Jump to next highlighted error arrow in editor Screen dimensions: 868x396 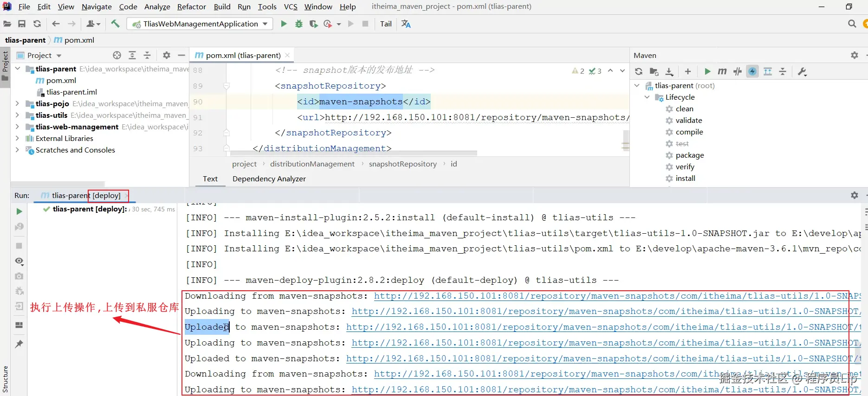[x=622, y=70]
